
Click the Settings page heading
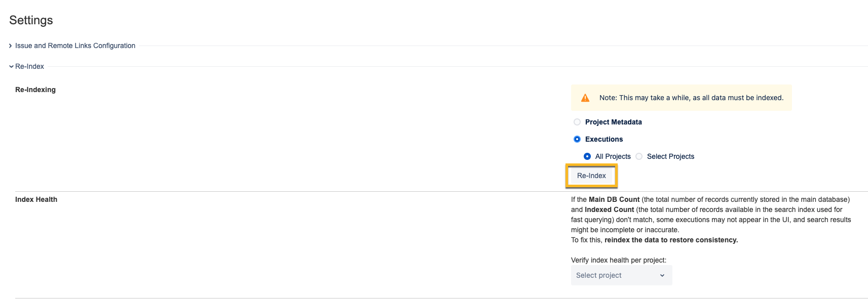pos(31,20)
